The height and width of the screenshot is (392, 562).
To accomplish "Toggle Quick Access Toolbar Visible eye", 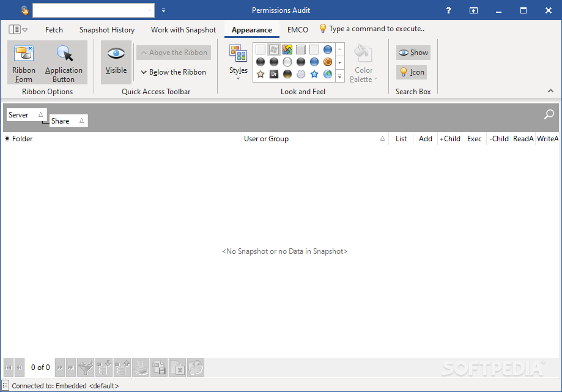I will (116, 62).
